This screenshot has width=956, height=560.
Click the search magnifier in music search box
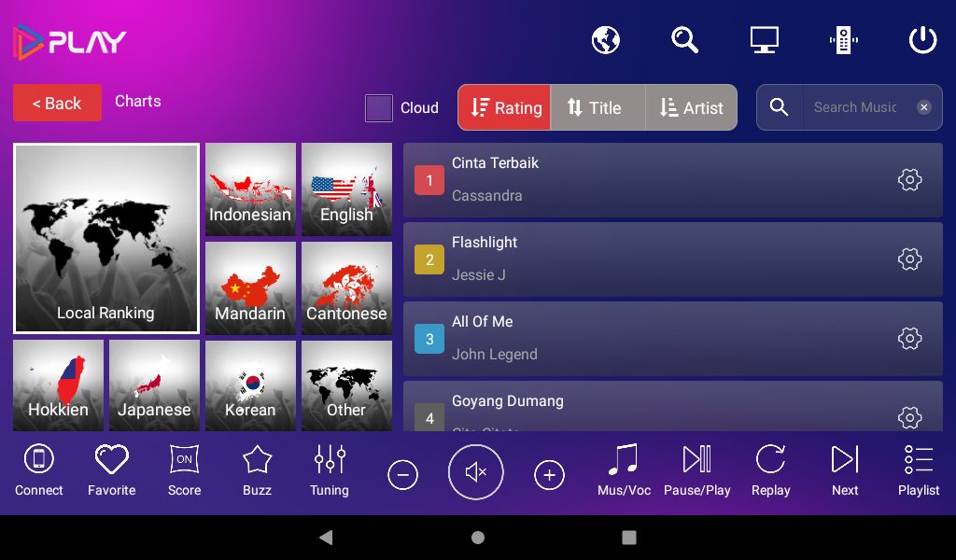[x=779, y=107]
